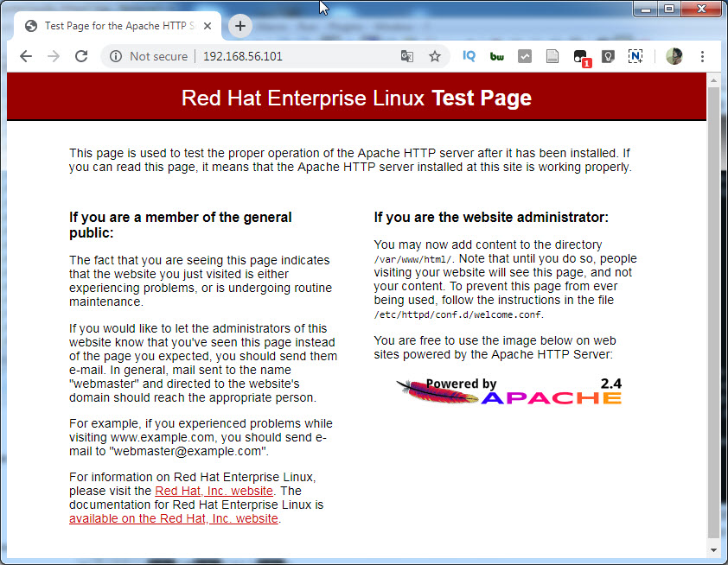Follow the Red Hat, Inc. website link

[x=214, y=490]
